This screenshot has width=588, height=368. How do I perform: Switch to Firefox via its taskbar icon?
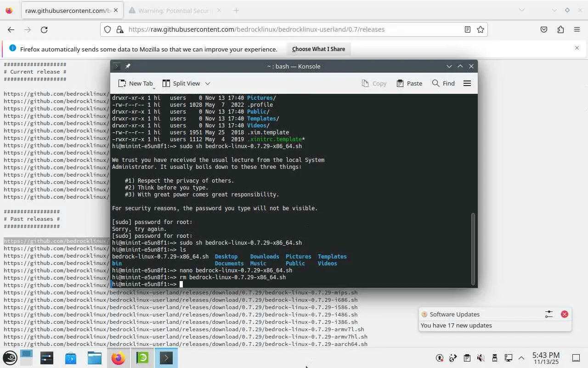119,358
